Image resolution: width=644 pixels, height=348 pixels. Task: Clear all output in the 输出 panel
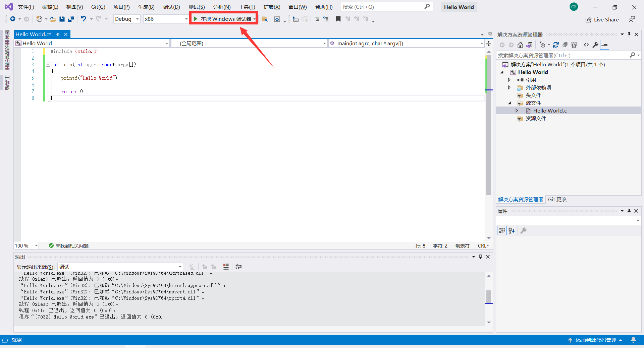coord(226,267)
